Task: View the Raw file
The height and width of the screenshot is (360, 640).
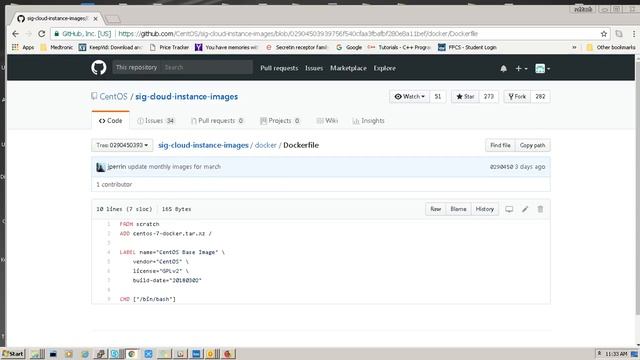Action: point(436,209)
